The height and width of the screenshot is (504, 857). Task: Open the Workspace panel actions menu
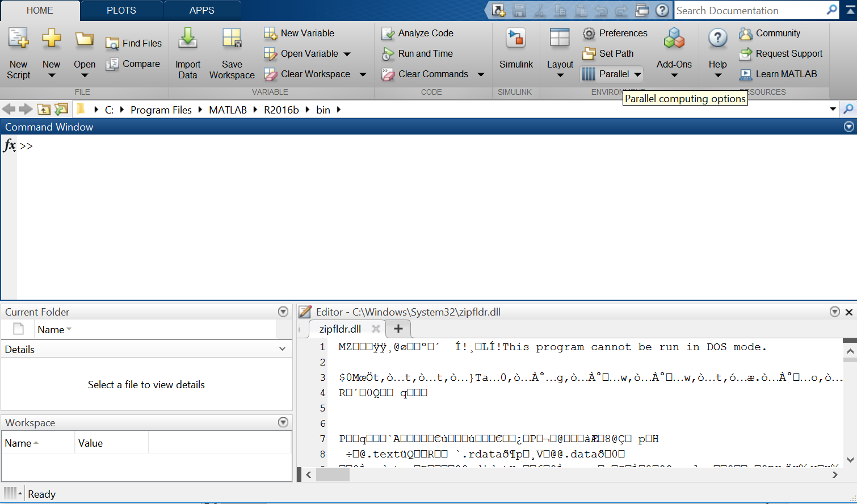tap(283, 422)
